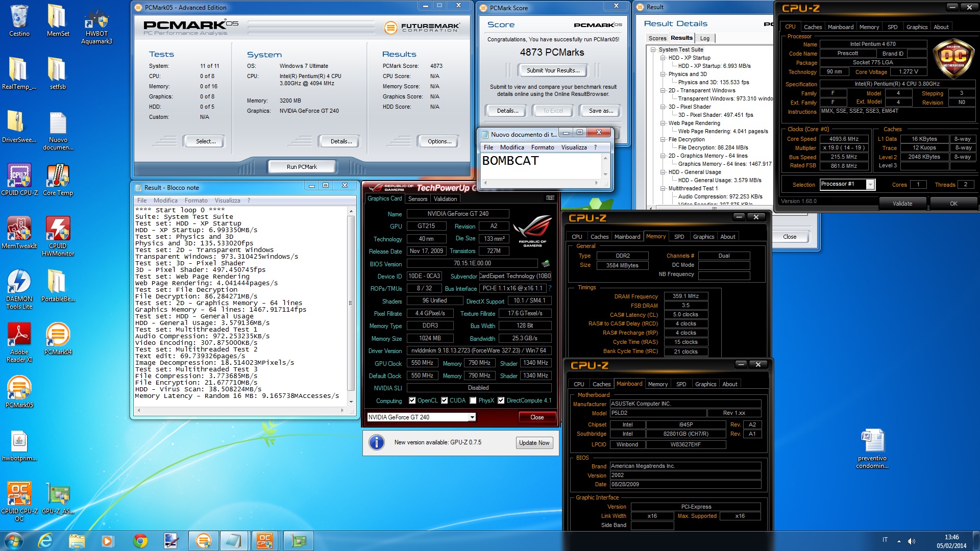Select the preventivo condominio document icon

872,449
